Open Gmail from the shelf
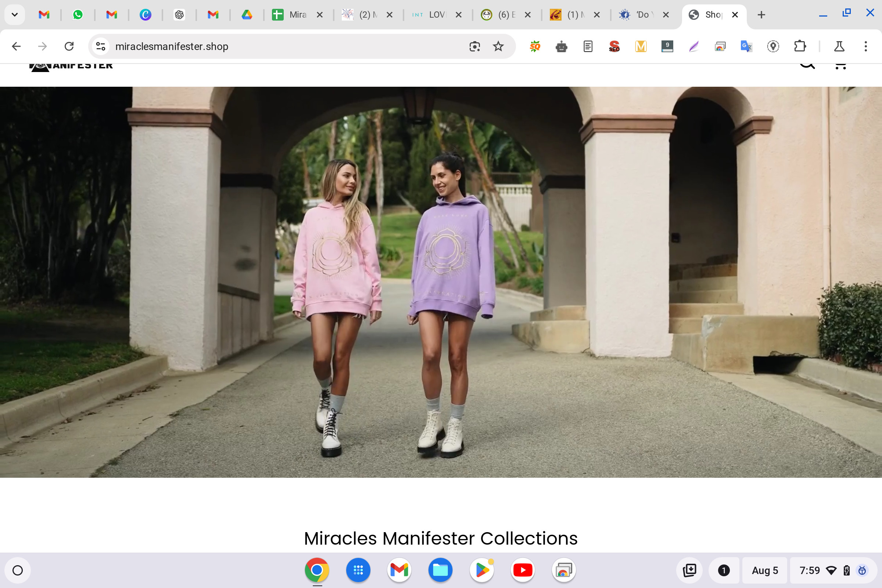 399,570
